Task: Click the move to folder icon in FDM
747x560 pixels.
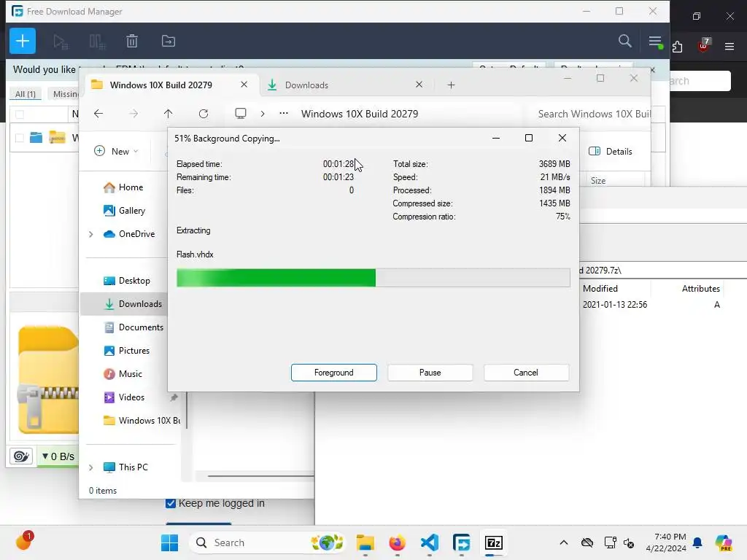Action: click(169, 42)
